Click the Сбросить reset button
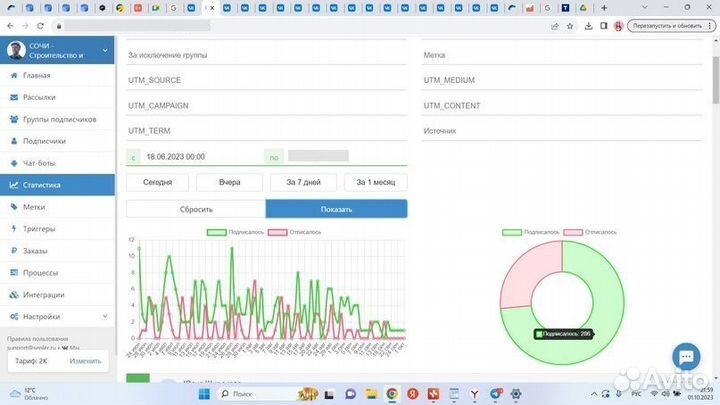720x405 pixels. point(196,209)
